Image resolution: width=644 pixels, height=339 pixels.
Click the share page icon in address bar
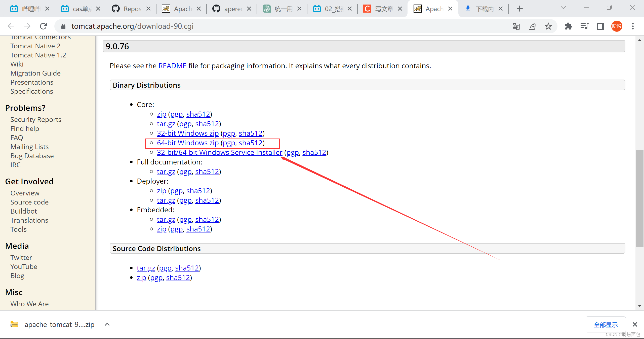532,26
